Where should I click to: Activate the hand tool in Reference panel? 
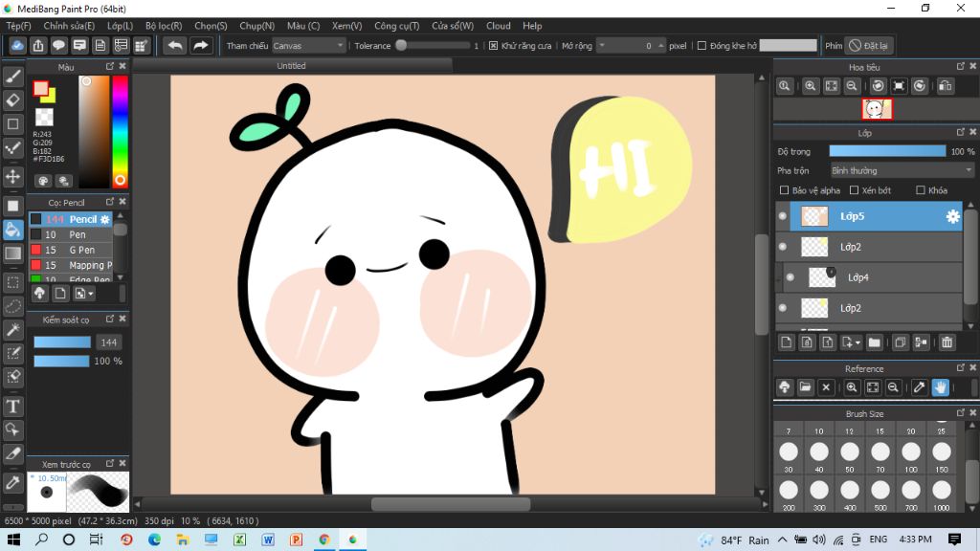point(941,387)
